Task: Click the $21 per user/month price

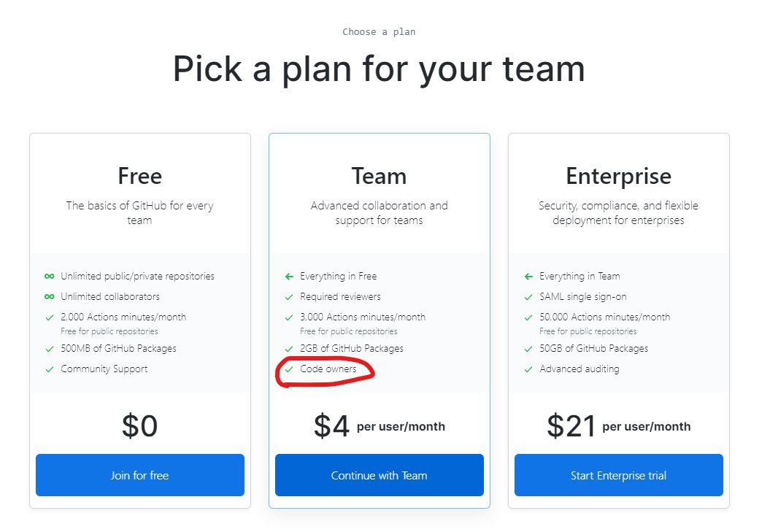Action: [x=618, y=426]
